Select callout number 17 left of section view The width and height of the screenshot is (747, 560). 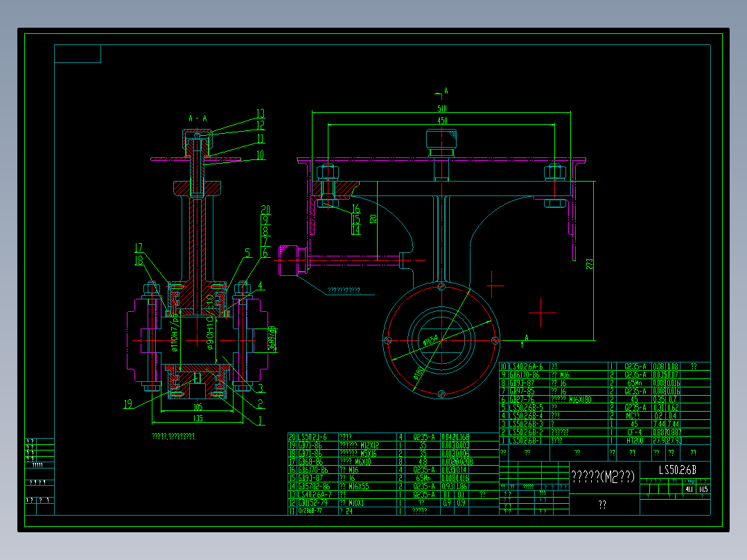click(139, 248)
